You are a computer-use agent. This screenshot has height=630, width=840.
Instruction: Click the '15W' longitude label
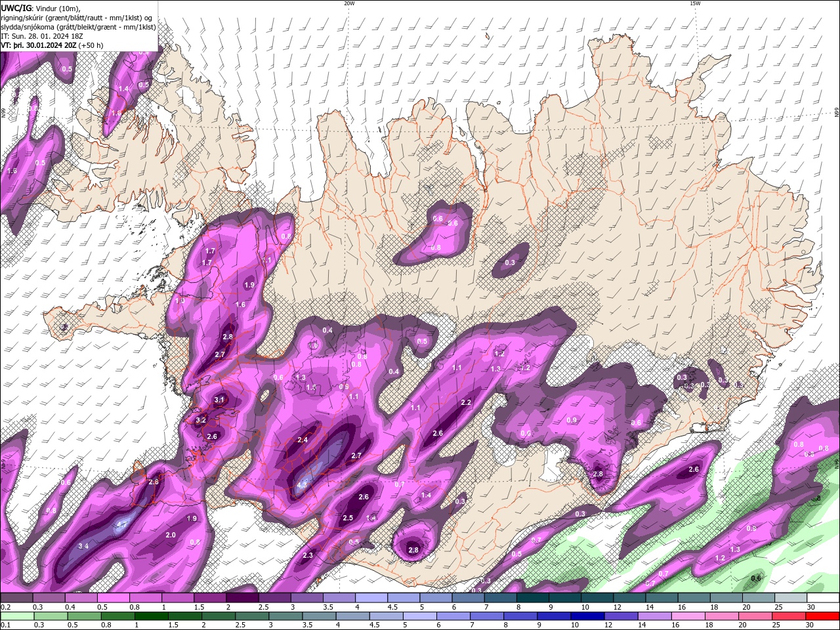pyautogui.click(x=695, y=3)
